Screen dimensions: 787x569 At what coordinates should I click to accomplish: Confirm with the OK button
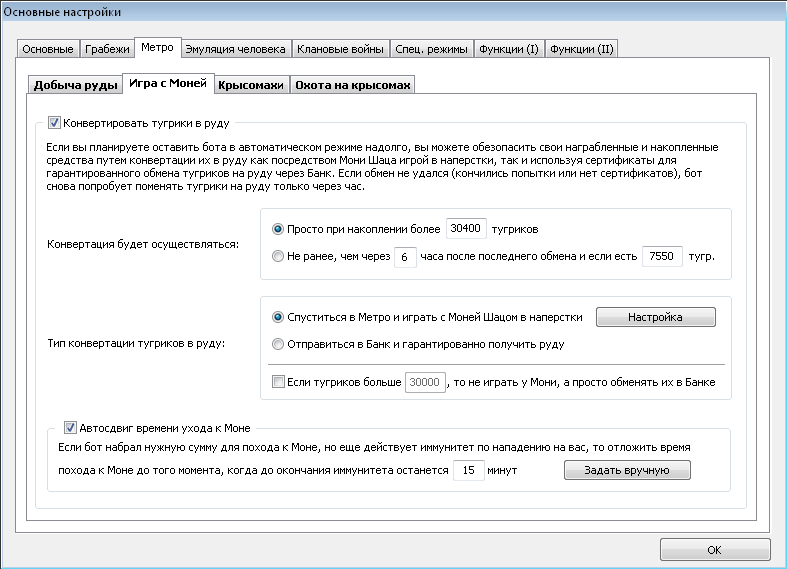715,550
